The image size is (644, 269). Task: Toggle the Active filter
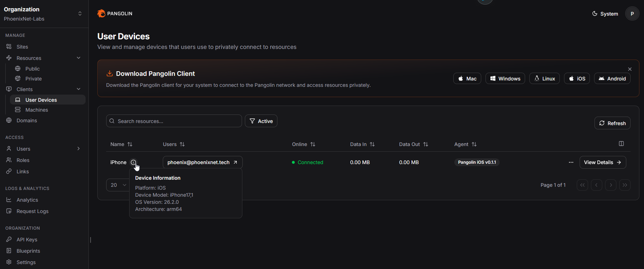[261, 121]
